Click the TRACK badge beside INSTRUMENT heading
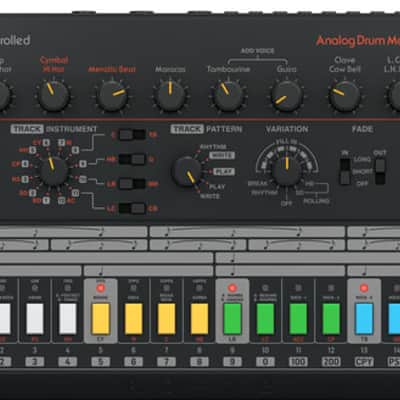The image size is (400, 400). [x=27, y=129]
